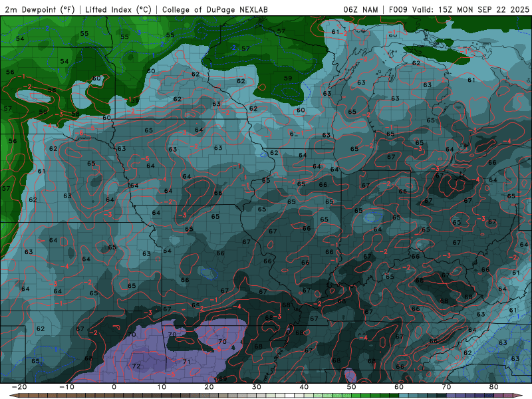Click the '50' tick label on the colorbar
This screenshot has height=399, width=532.
pos(352,387)
